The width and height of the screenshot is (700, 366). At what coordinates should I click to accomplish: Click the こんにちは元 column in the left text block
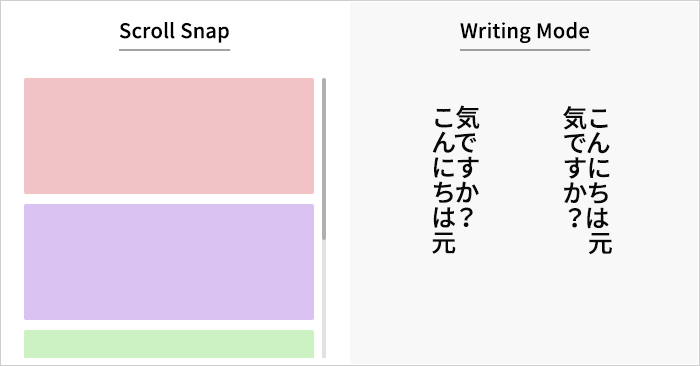(x=444, y=180)
